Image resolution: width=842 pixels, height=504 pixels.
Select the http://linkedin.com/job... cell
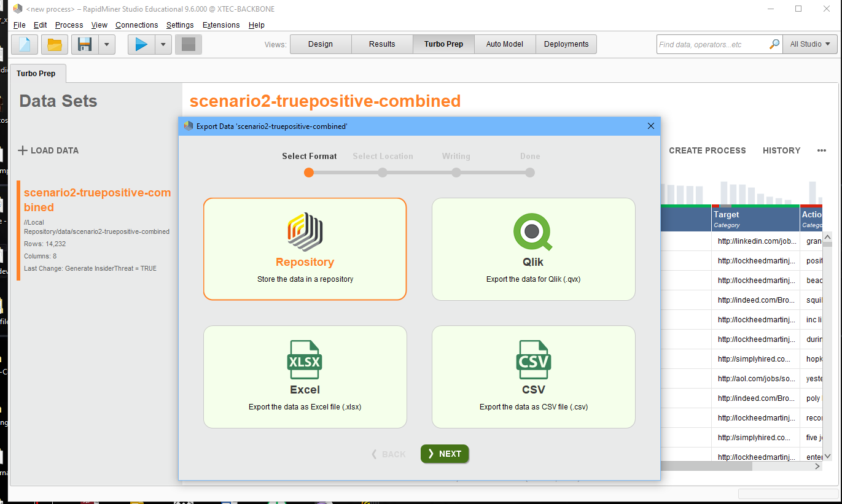[755, 241]
